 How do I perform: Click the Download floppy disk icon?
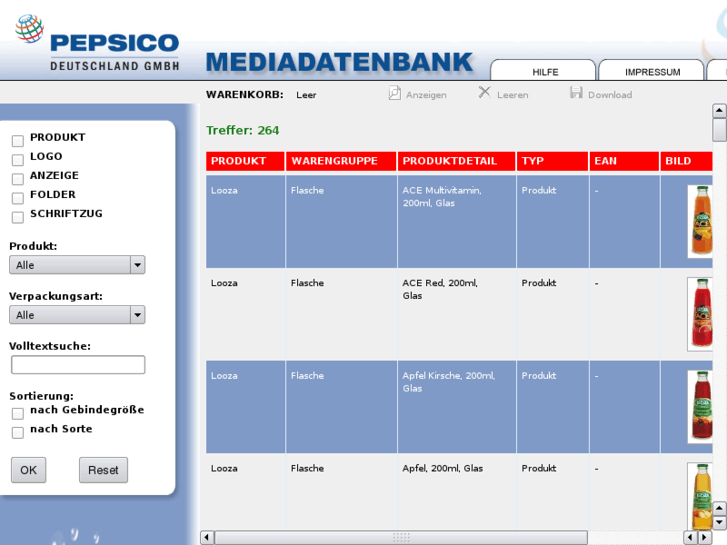point(576,92)
